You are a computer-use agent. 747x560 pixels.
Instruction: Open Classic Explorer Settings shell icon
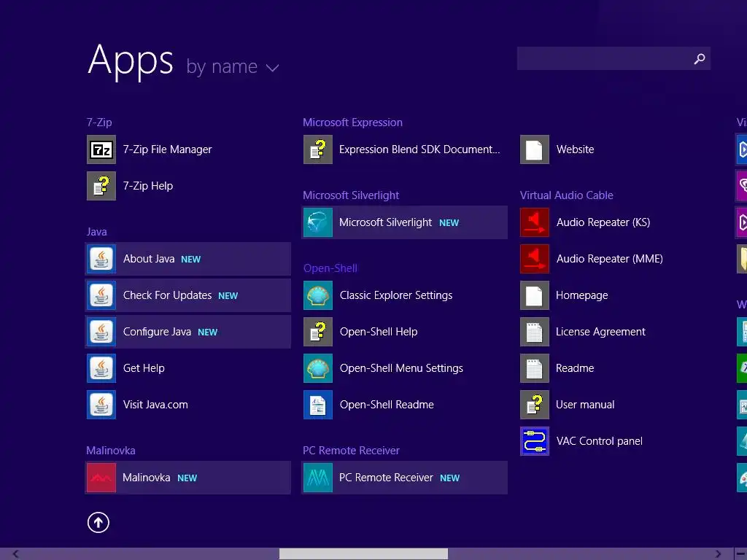pyautogui.click(x=318, y=295)
